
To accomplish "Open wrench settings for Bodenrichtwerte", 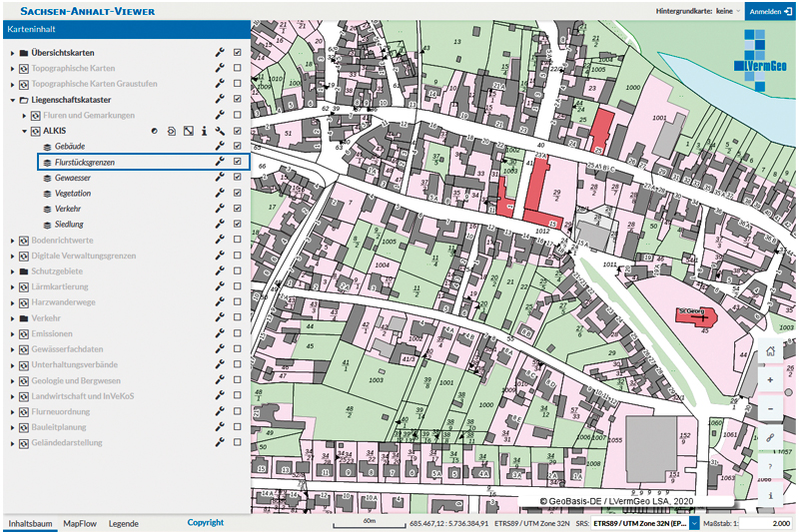I will click(x=220, y=240).
